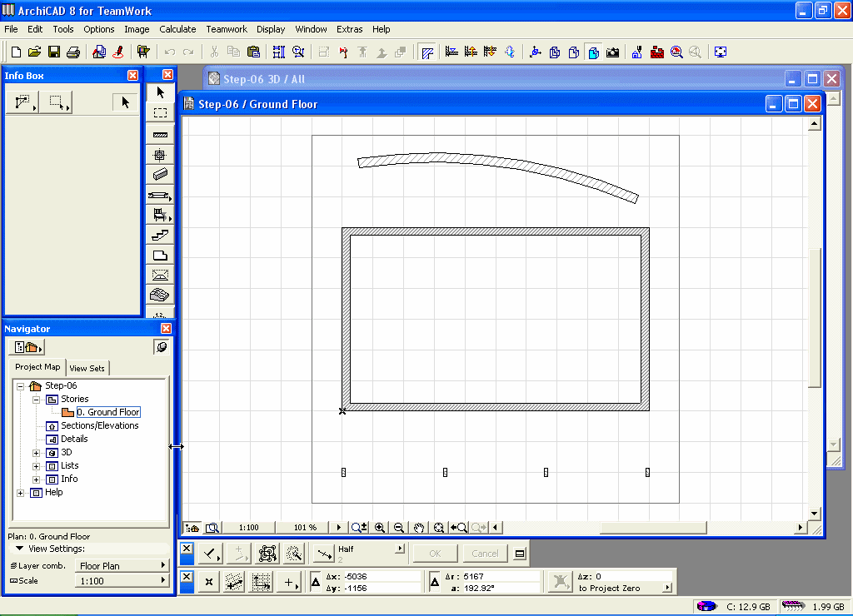This screenshot has height=616, width=853.
Task: Click the camera icon in the toolbar
Action: [612, 52]
